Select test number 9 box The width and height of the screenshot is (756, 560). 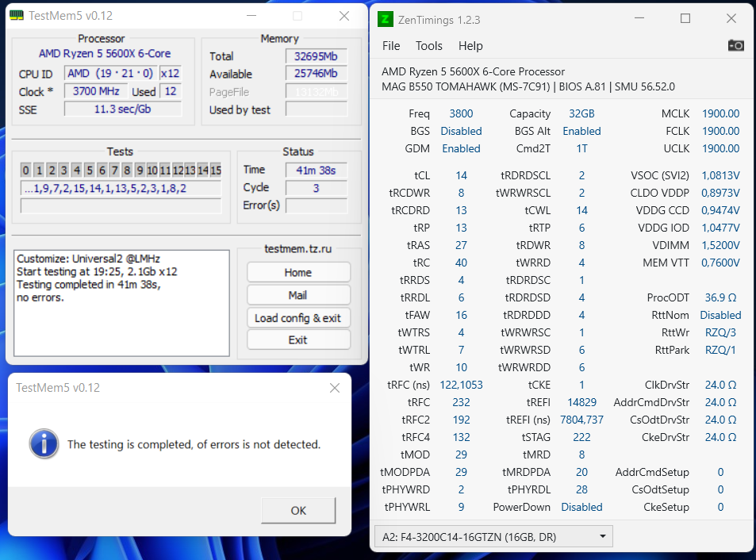pyautogui.click(x=140, y=170)
